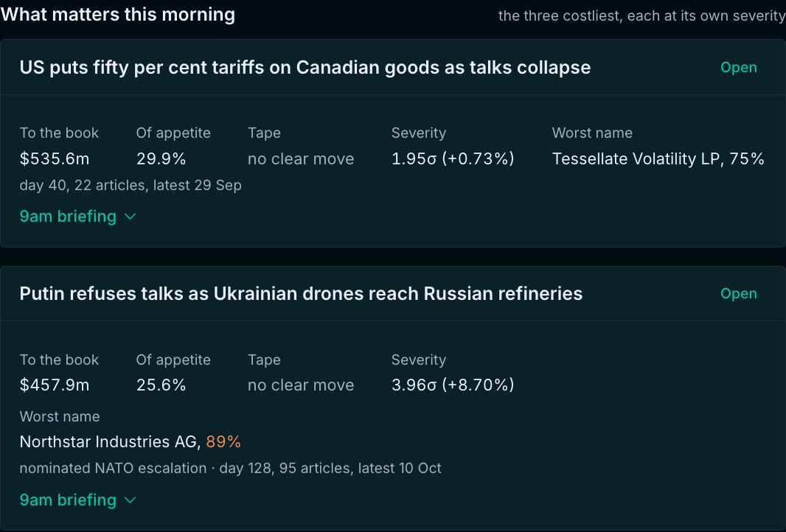
Task: Expand the 9am briefing under the Ukraine drones card
Action: pyautogui.click(x=77, y=500)
